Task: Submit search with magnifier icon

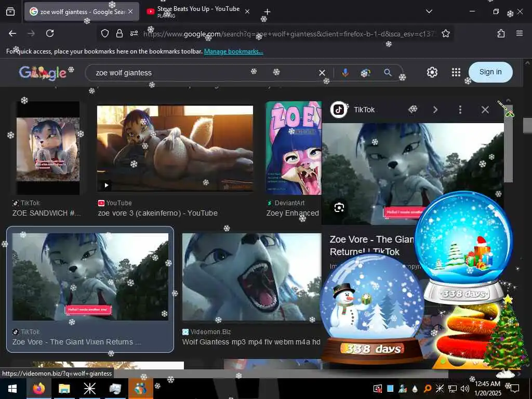Action: pos(388,72)
